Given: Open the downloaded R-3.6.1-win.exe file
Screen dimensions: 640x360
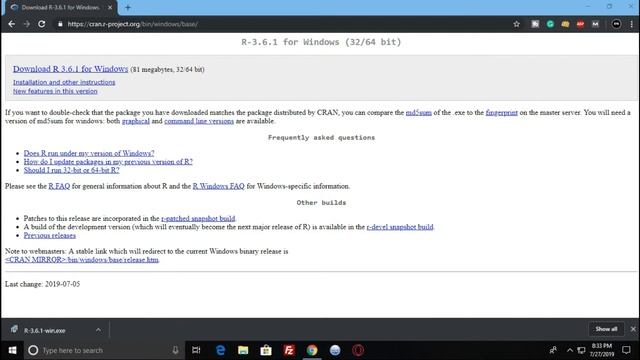Looking at the screenshot, I should point(44,330).
